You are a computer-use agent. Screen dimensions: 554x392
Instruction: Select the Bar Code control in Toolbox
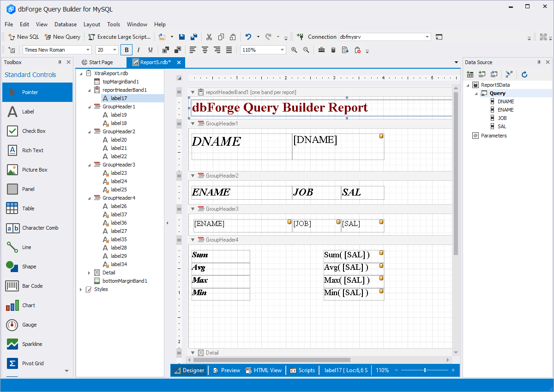pos(37,286)
